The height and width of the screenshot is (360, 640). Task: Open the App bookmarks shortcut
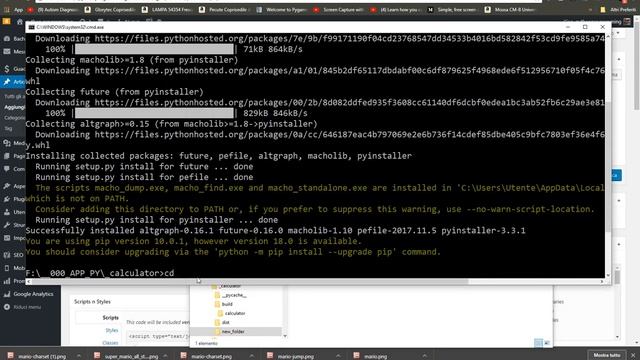tap(14, 9)
